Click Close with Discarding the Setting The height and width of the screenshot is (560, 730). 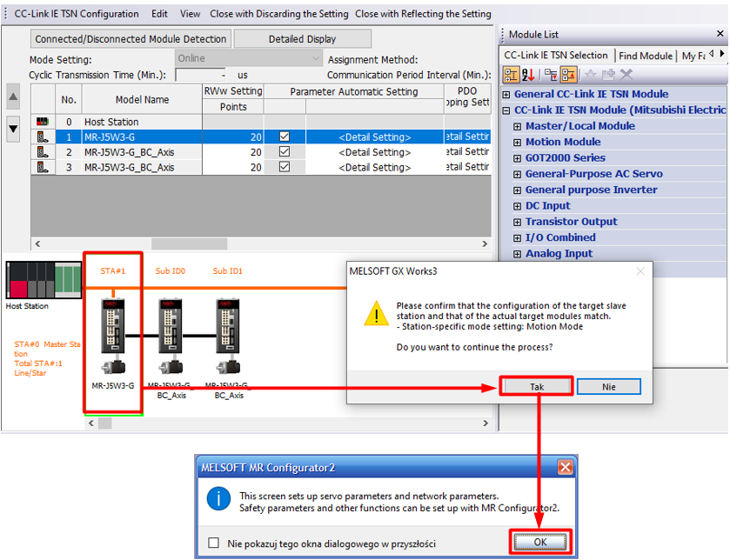coord(279,14)
